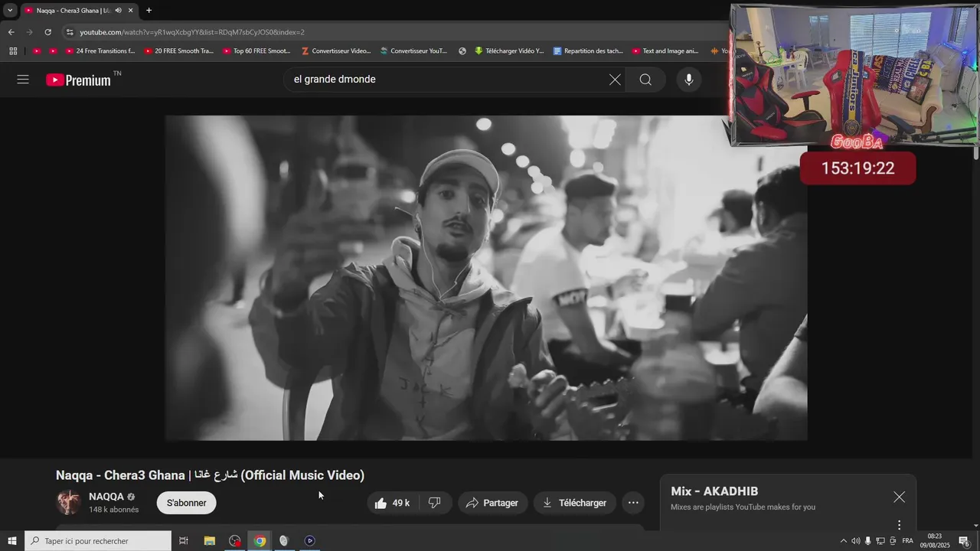Image resolution: width=980 pixels, height=551 pixels.
Task: Click the microphone icon in system tray
Action: [x=868, y=541]
